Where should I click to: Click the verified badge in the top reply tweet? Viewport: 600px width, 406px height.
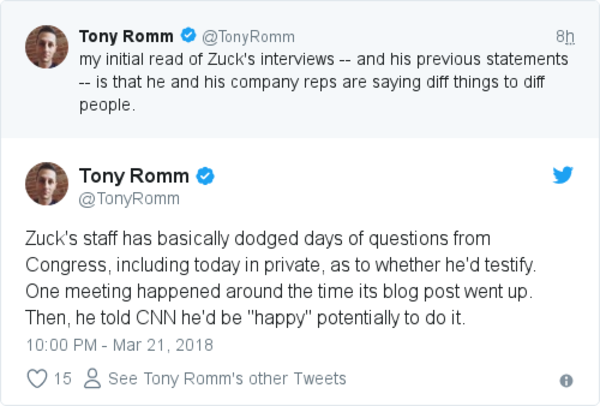click(x=188, y=37)
